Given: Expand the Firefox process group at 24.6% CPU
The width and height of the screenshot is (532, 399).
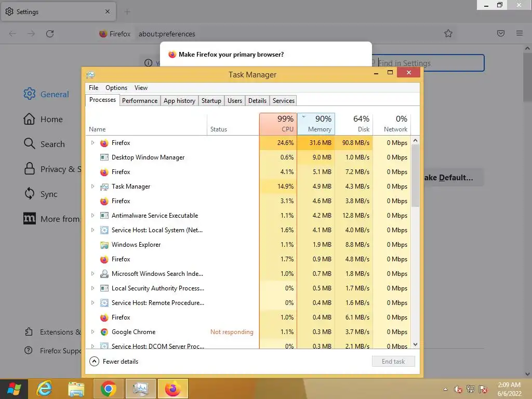Looking at the screenshot, I should 92,143.
